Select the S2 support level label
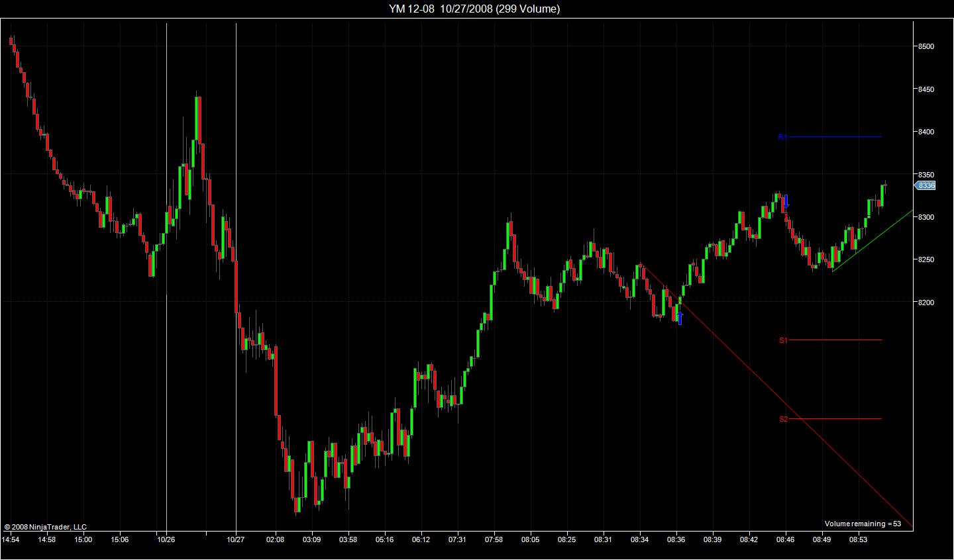954x560 pixels. point(783,419)
